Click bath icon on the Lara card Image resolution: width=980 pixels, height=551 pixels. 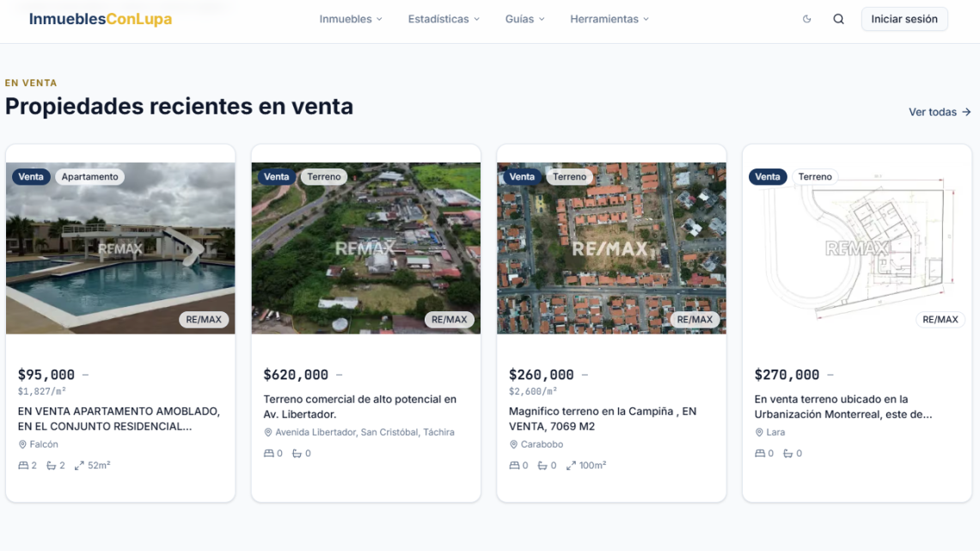(788, 454)
